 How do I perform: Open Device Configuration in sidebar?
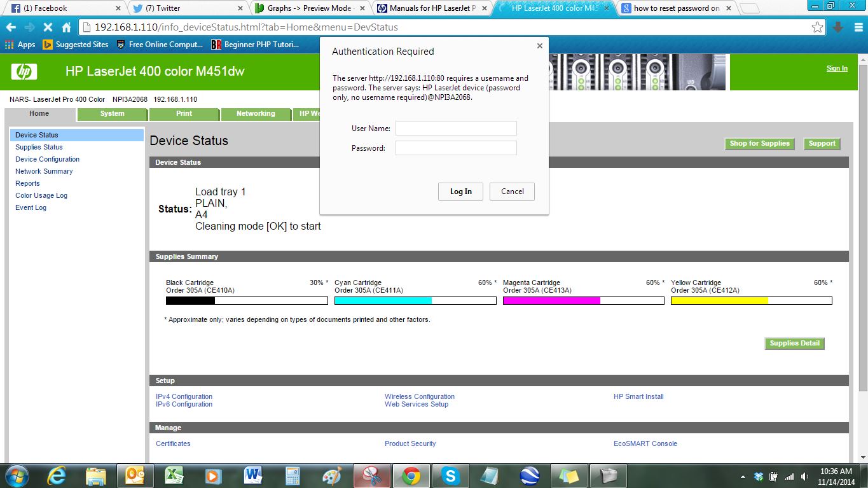pos(48,159)
